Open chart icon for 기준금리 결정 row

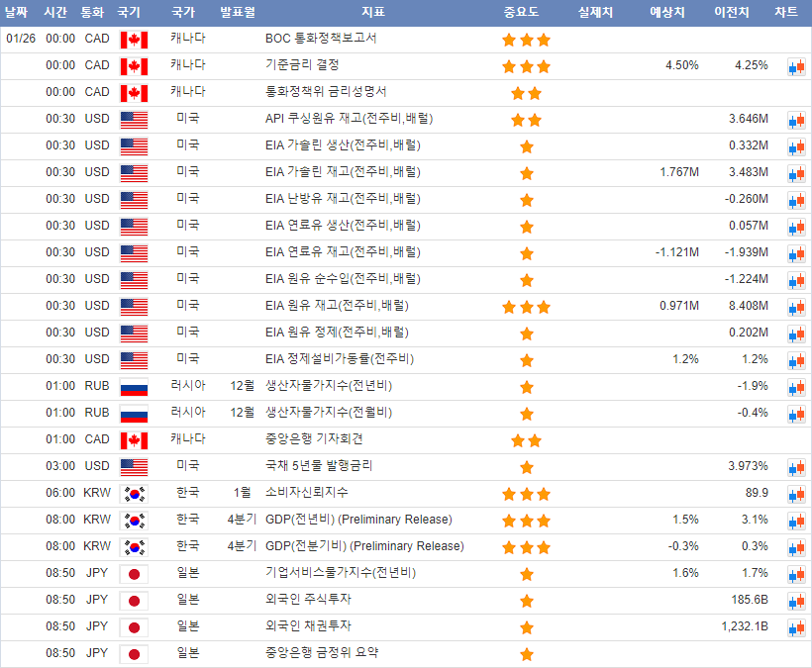tap(796, 66)
